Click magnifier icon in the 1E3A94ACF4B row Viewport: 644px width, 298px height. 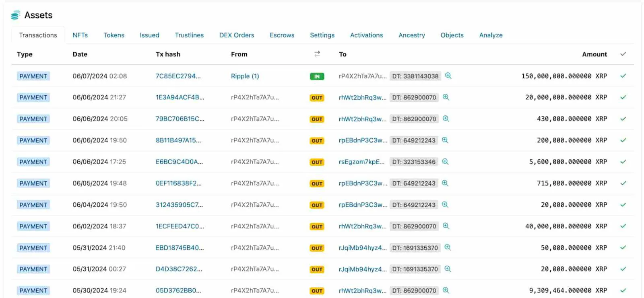coord(446,97)
